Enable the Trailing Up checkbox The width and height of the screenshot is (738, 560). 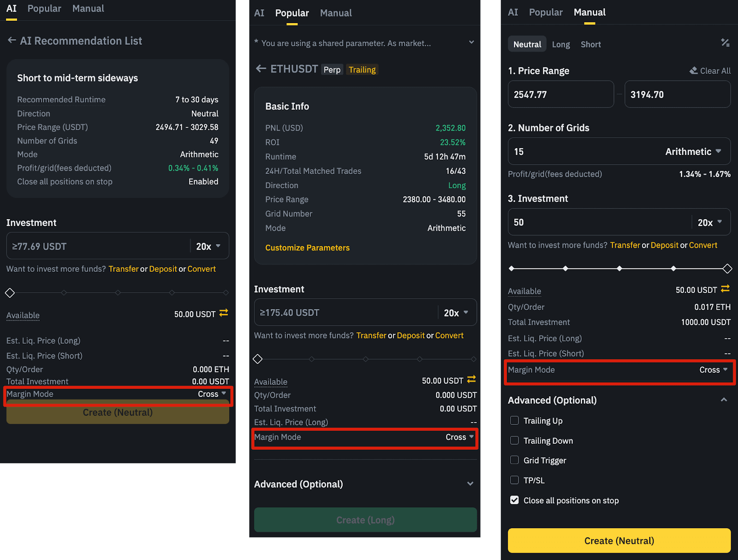click(x=514, y=420)
